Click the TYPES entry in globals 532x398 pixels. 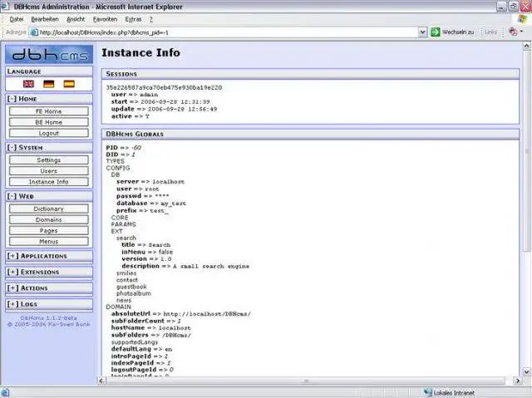point(116,161)
